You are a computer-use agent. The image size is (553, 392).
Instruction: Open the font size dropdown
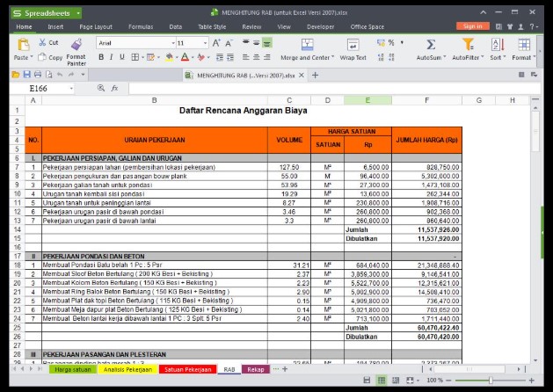[205, 43]
